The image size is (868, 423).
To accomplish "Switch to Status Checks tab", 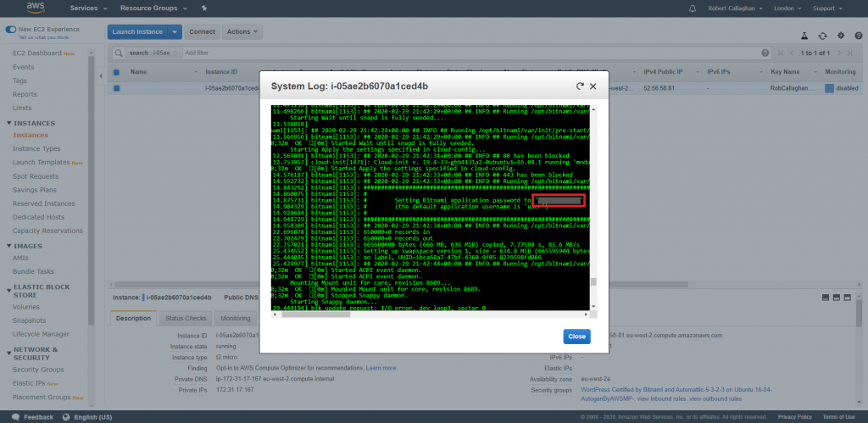I will pyautogui.click(x=186, y=319).
